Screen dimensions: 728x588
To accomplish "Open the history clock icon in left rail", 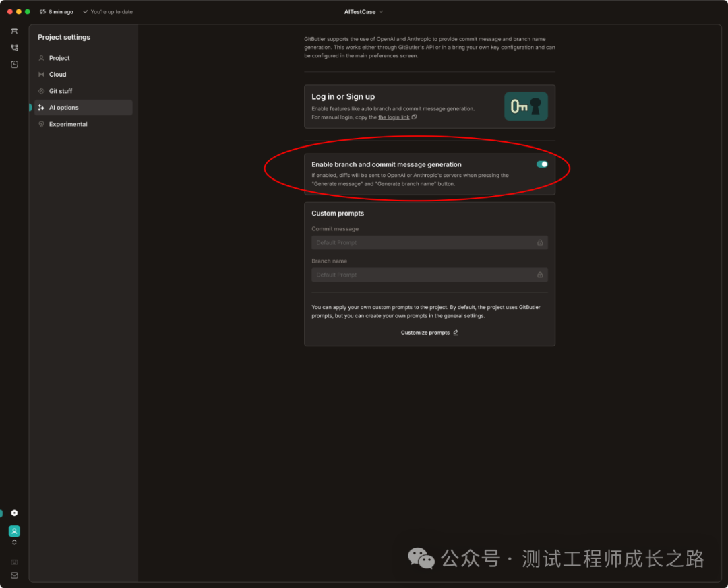I will point(14,65).
